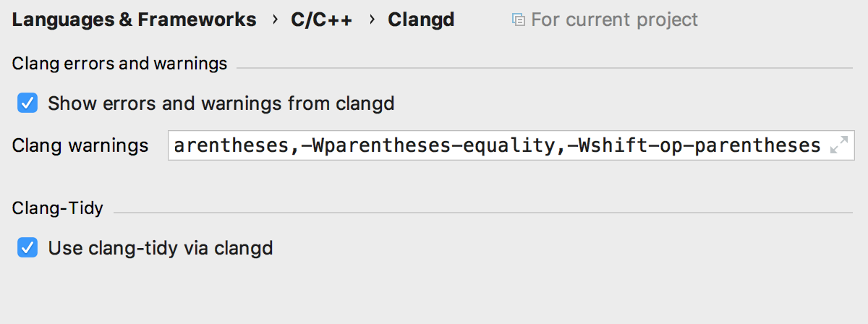
Task: Click separator line beside 'Clang errors and warnings'
Action: 545,68
